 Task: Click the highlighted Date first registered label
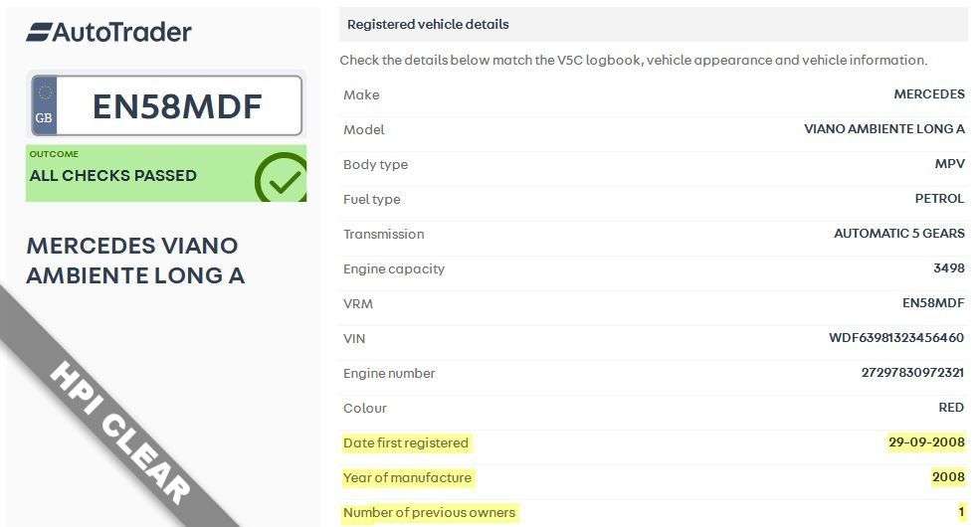(x=405, y=442)
